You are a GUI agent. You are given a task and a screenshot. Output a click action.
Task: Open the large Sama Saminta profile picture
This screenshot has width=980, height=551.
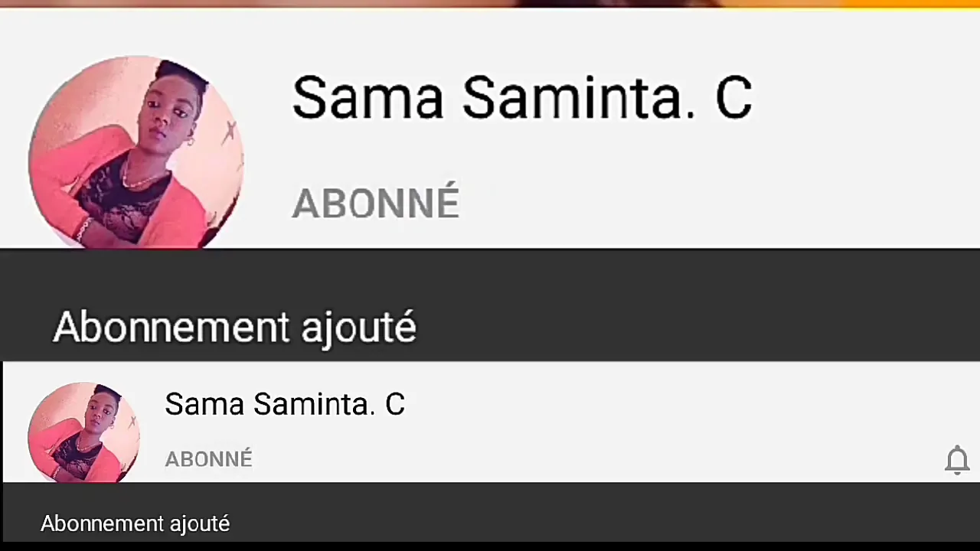pos(136,152)
